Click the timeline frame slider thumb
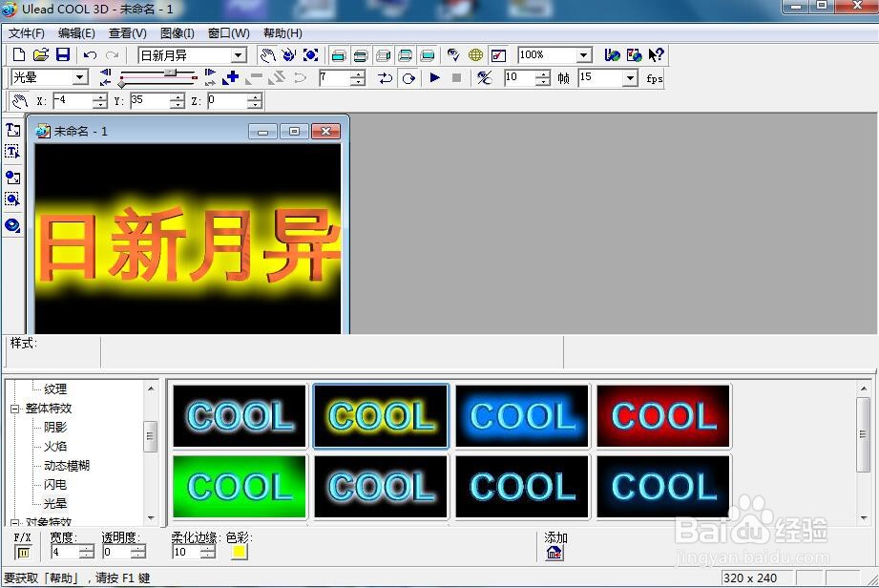 [x=171, y=73]
